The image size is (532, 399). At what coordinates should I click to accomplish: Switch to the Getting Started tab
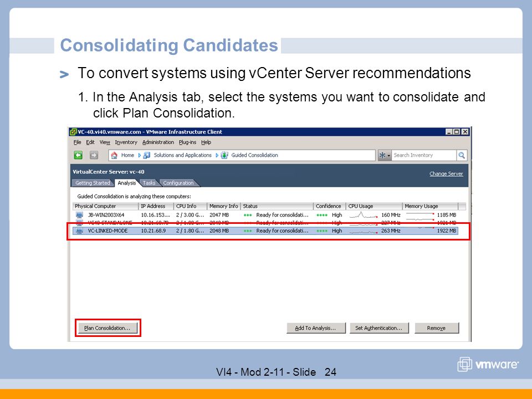93,183
